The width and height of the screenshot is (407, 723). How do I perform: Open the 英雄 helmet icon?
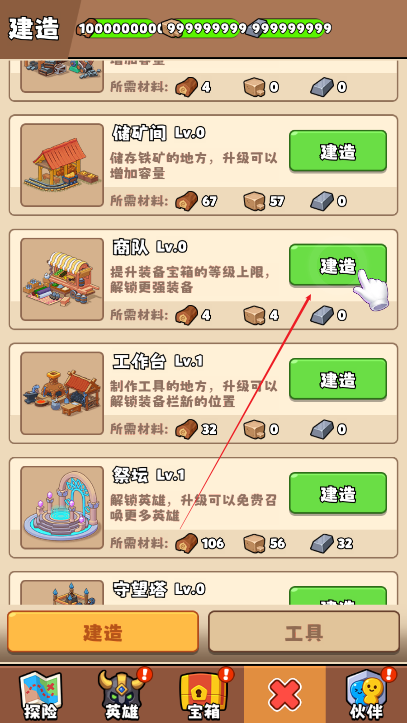[122, 694]
